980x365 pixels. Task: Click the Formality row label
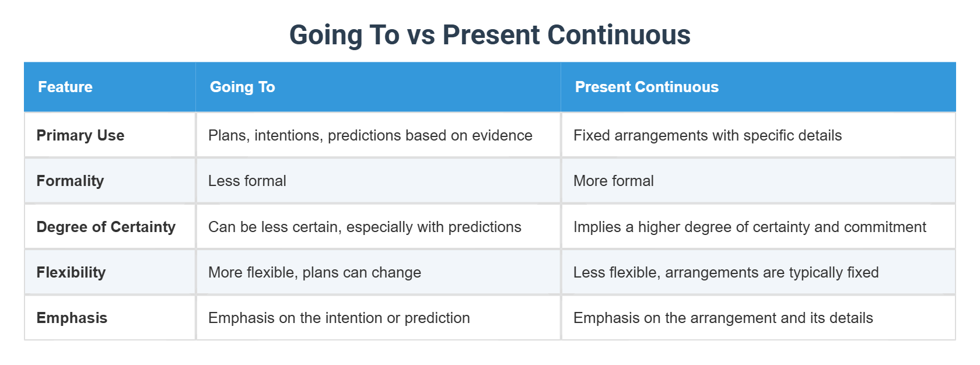click(x=70, y=181)
